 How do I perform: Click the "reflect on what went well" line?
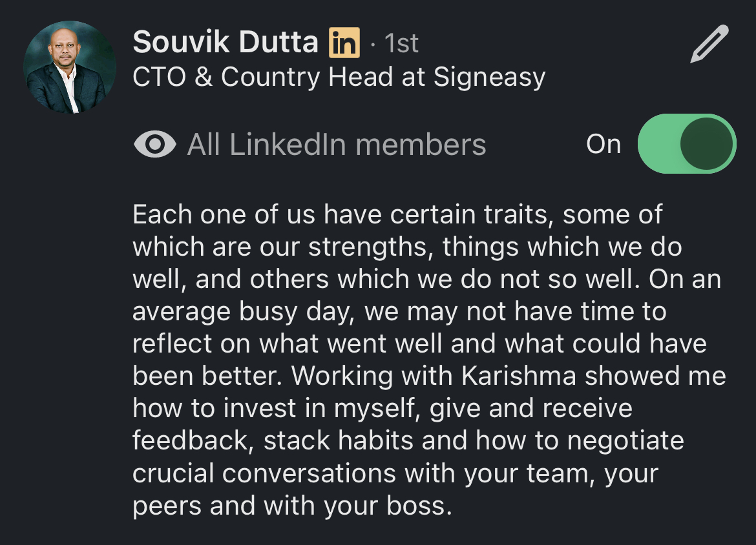419,344
